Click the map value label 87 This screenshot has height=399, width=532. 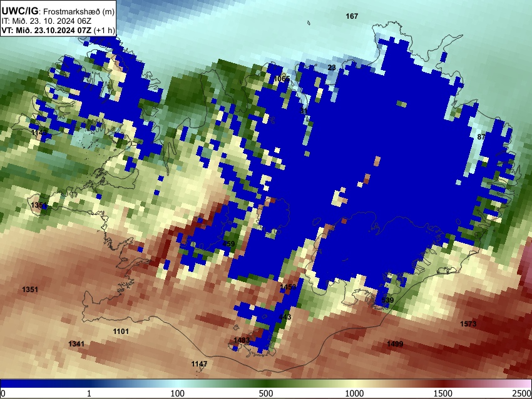[481, 137]
